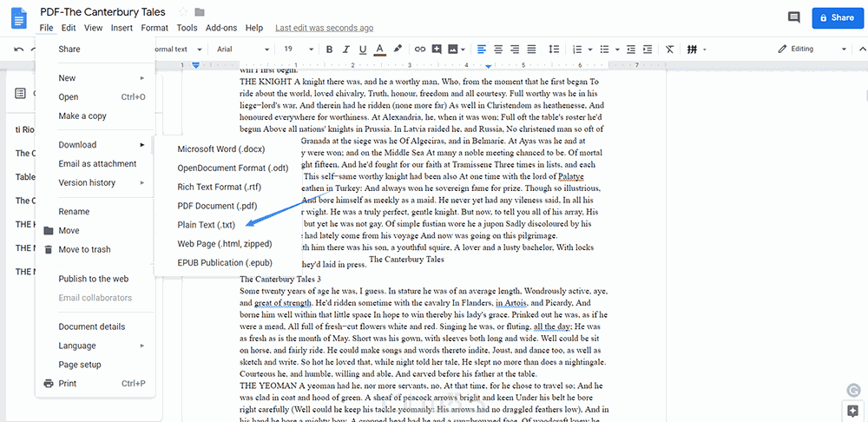Toggle bold formatting

(329, 49)
